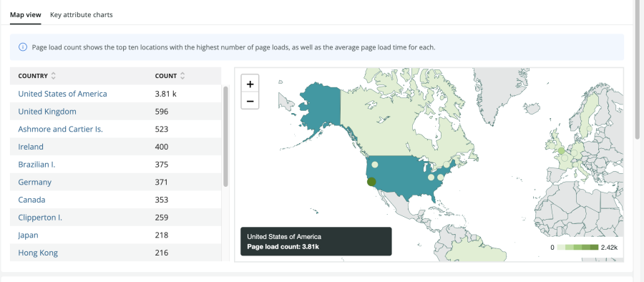The height and width of the screenshot is (282, 644).
Task: Click the green marker over United Kingdom
Action: [561, 151]
